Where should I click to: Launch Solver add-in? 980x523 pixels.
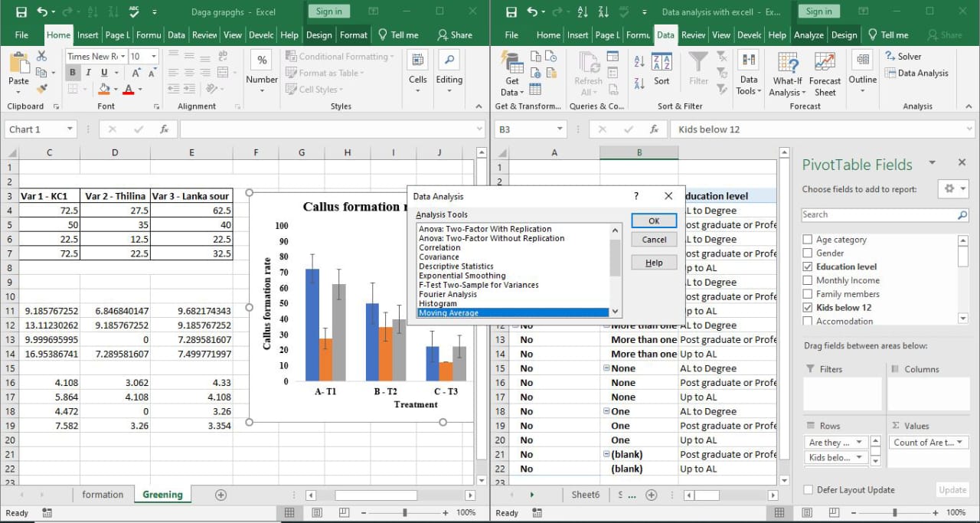(903, 57)
